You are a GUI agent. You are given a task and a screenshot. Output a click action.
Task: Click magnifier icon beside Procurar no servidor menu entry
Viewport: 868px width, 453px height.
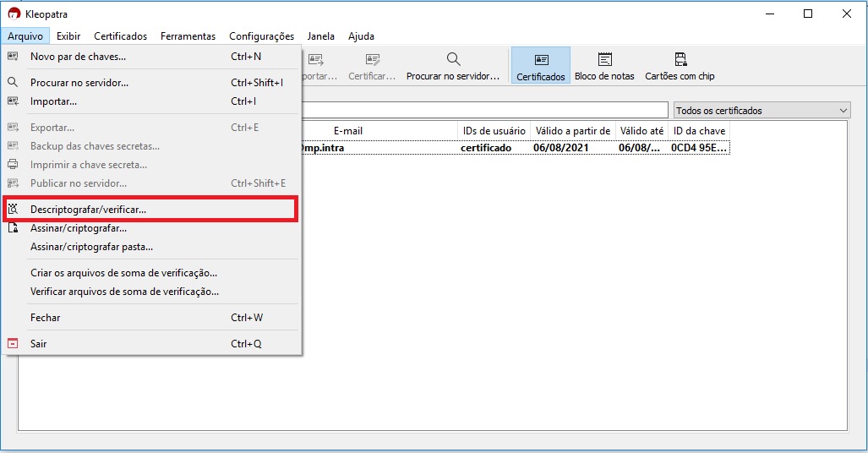13,83
